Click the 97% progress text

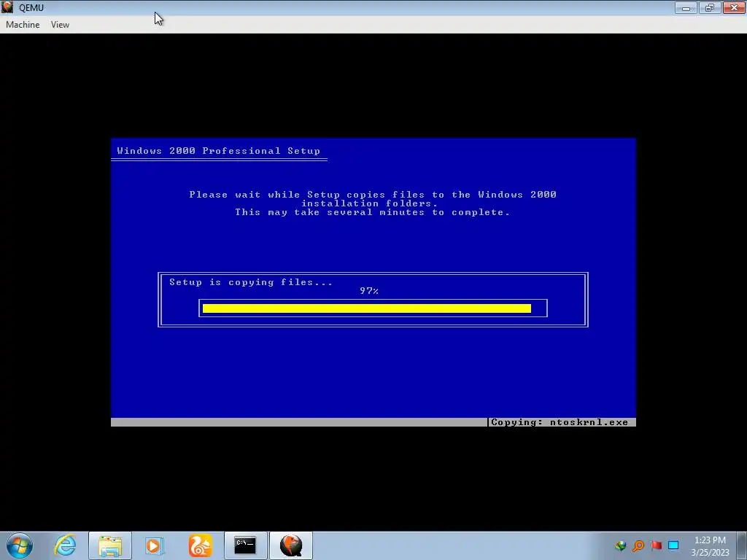369,291
